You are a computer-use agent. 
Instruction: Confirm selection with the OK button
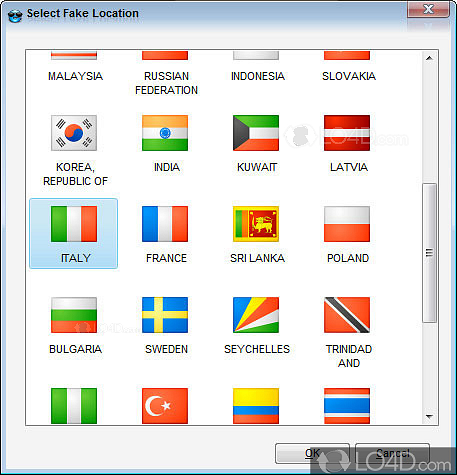pyautogui.click(x=312, y=453)
